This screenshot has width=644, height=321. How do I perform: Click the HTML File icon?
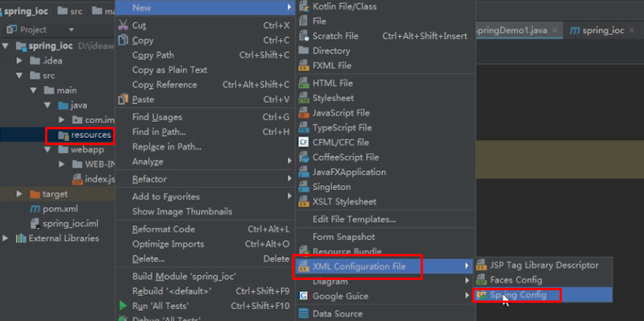coord(304,83)
